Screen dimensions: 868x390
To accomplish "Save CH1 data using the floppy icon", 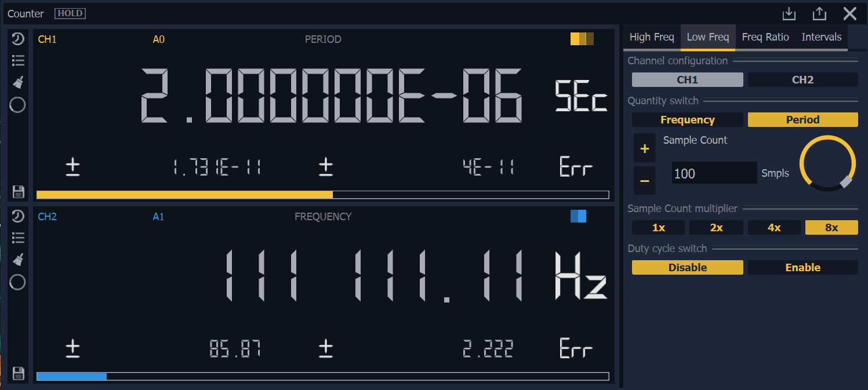I will click(x=18, y=192).
